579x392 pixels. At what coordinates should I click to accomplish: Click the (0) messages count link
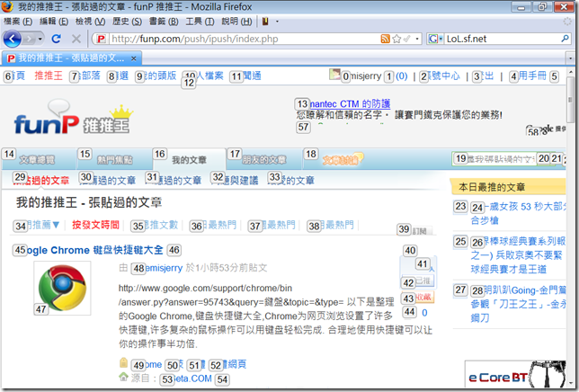pos(401,76)
